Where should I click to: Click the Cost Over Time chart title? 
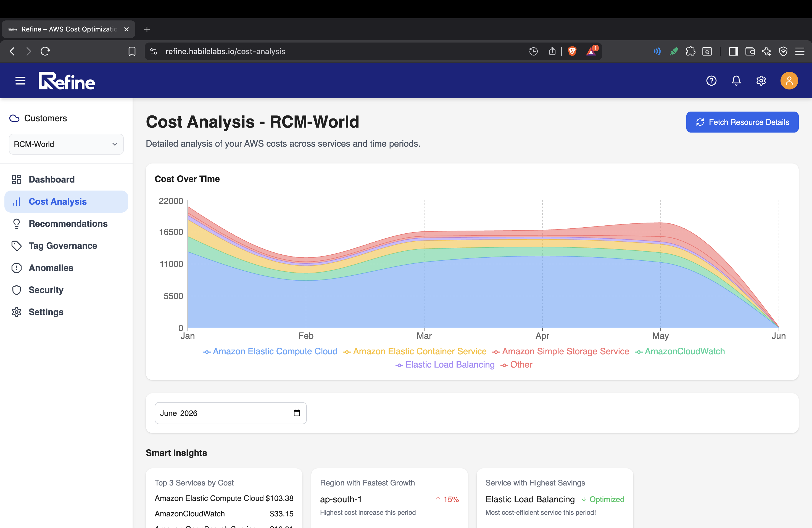[x=187, y=179]
